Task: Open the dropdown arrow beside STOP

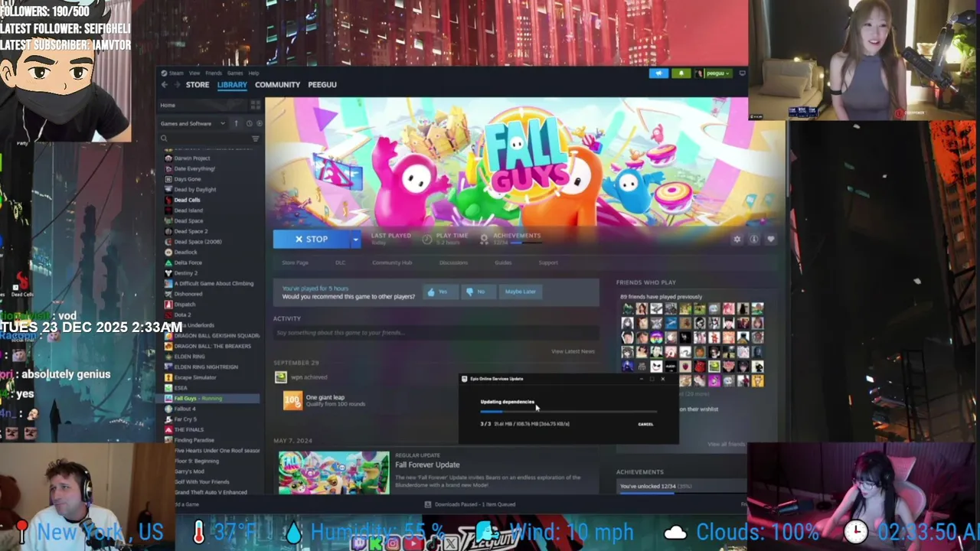Action: click(355, 239)
